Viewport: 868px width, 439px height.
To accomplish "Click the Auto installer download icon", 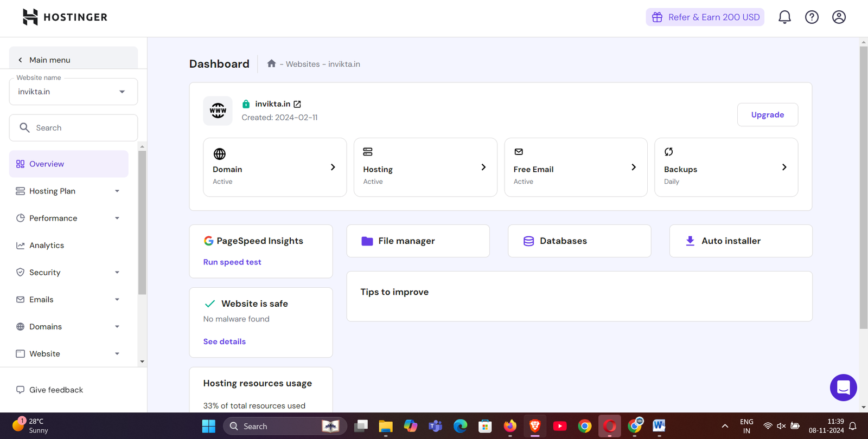I will [x=690, y=241].
